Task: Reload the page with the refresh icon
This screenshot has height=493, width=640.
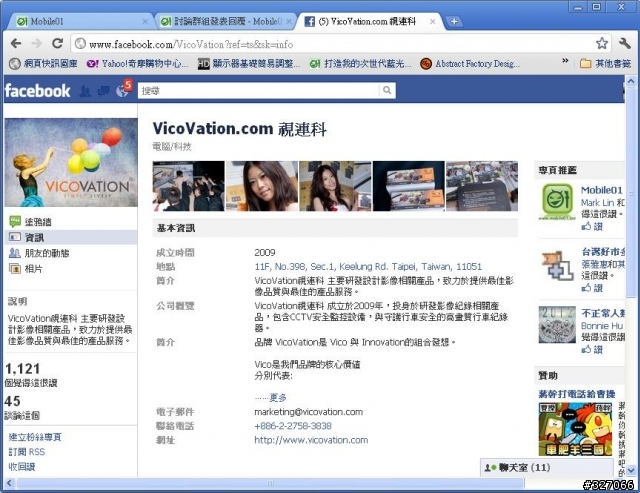Action: click(58, 43)
